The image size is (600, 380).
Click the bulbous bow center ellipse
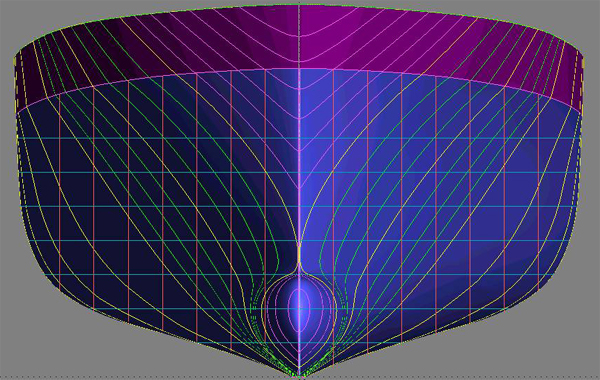[299, 310]
